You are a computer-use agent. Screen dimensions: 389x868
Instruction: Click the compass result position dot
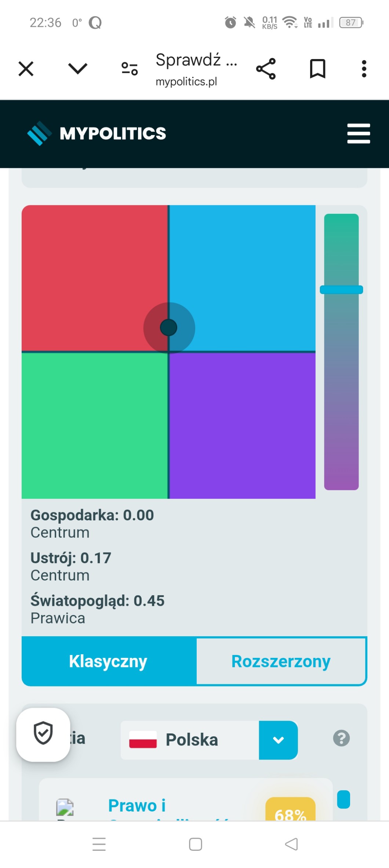pos(169,327)
